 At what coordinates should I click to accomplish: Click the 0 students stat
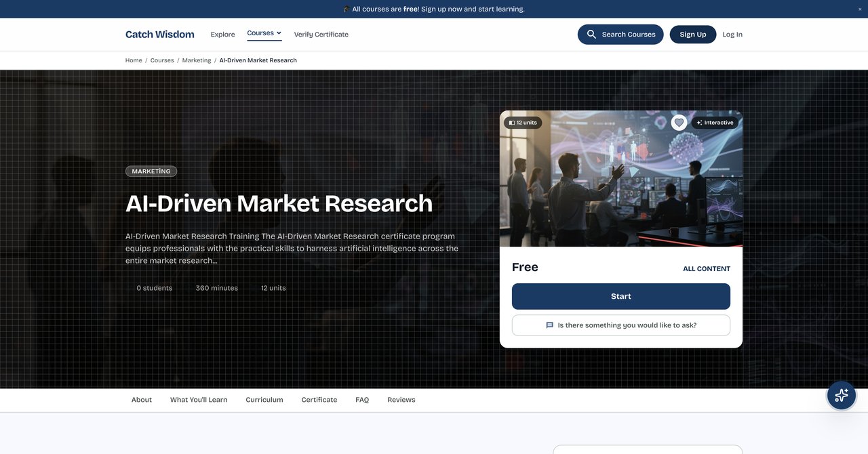pos(155,288)
